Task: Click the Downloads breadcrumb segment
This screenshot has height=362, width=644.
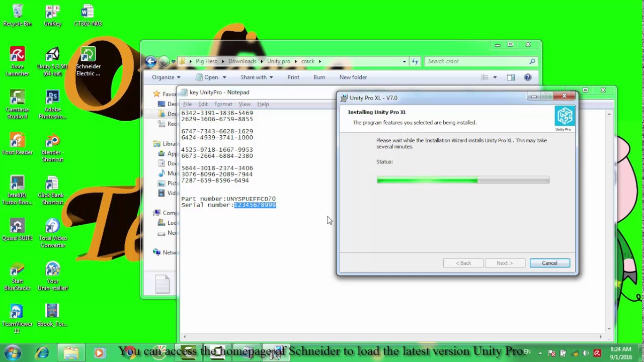Action: 242,61
